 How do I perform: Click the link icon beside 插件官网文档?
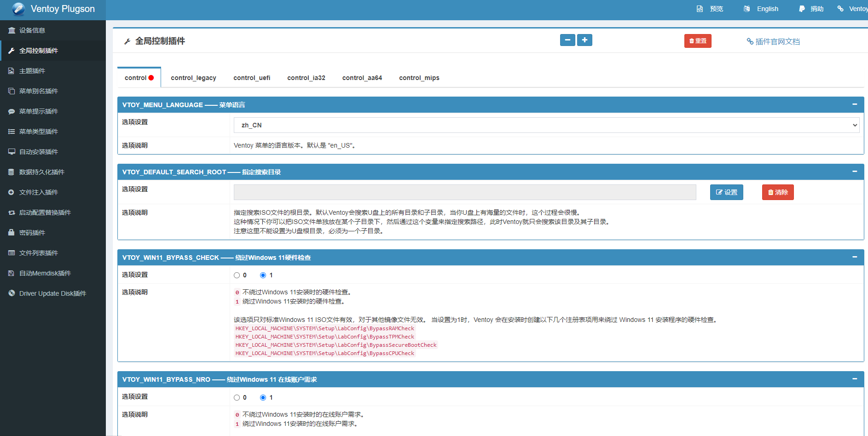[750, 41]
